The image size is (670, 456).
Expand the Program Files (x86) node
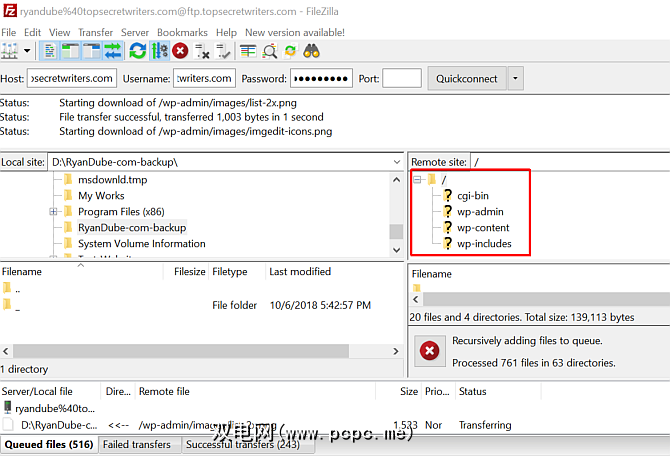(x=53, y=212)
